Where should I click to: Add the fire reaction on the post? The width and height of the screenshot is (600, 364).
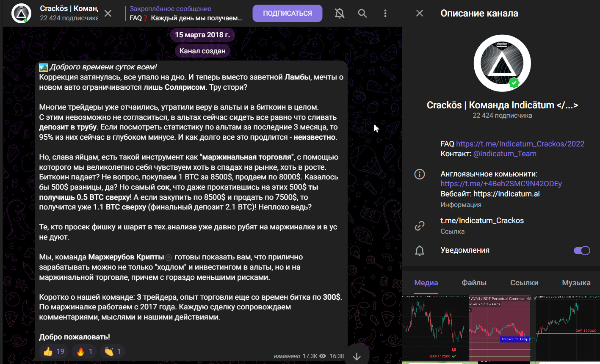[84, 351]
